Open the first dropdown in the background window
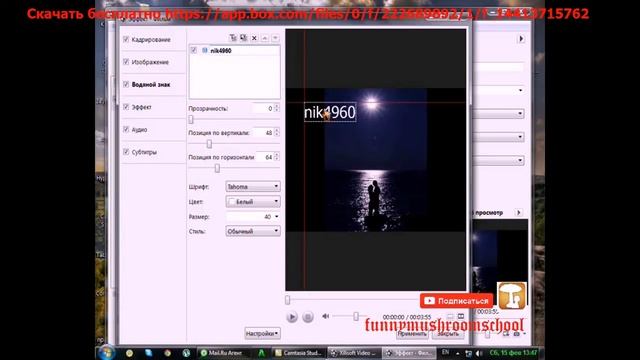640x360 pixels. pyautogui.click(x=499, y=90)
